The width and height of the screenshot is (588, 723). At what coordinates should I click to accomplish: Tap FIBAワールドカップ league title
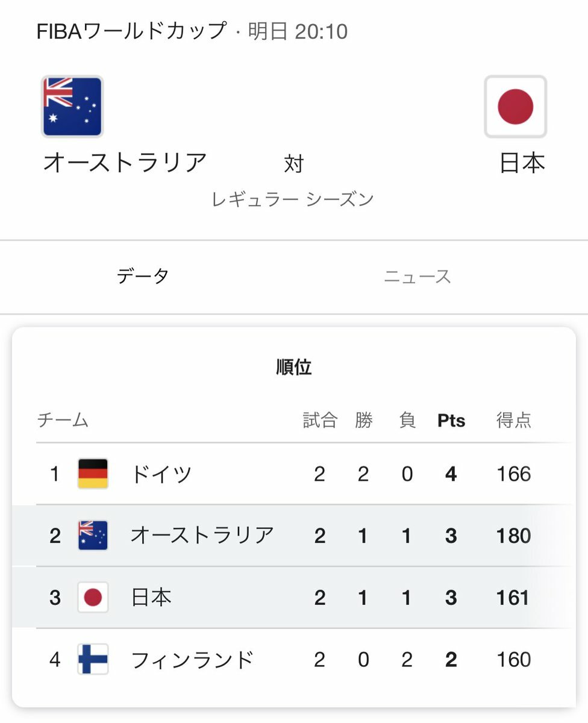pyautogui.click(x=132, y=31)
